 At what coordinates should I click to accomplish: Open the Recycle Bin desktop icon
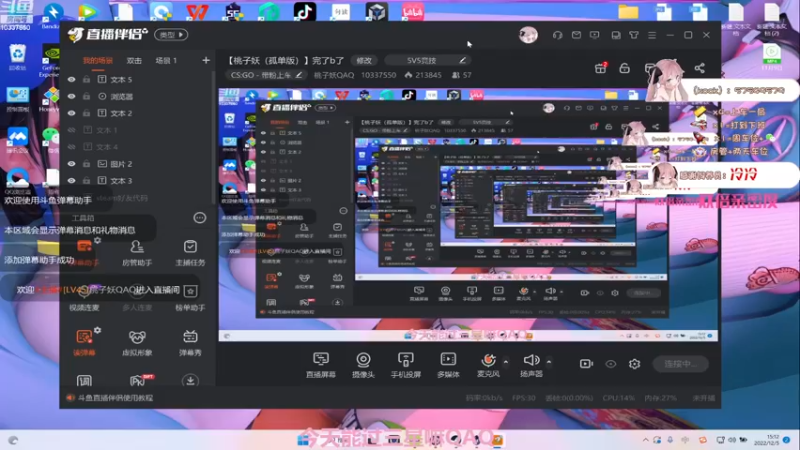point(17,57)
